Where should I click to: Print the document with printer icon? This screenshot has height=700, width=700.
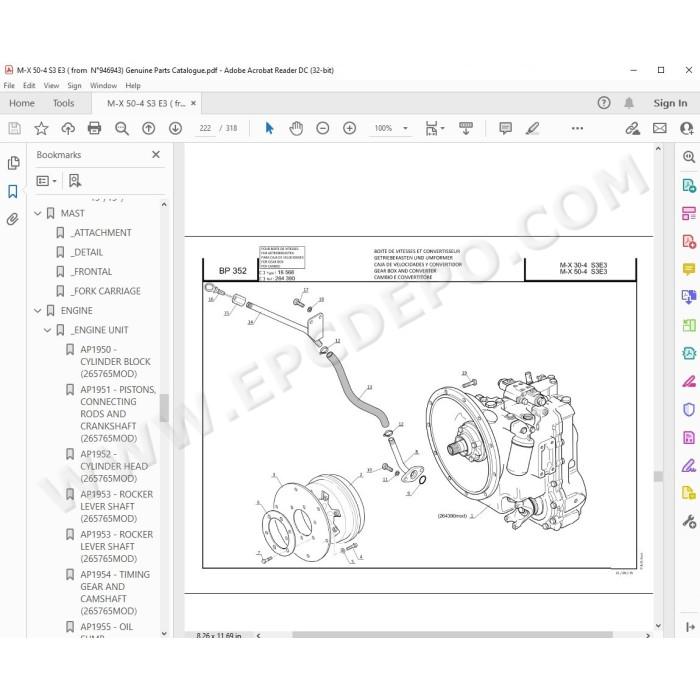pos(95,129)
